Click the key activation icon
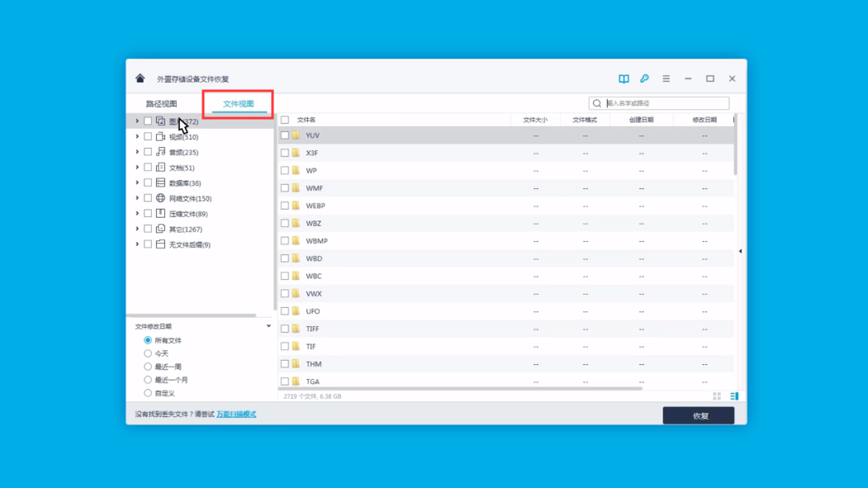The image size is (868, 488). (644, 78)
